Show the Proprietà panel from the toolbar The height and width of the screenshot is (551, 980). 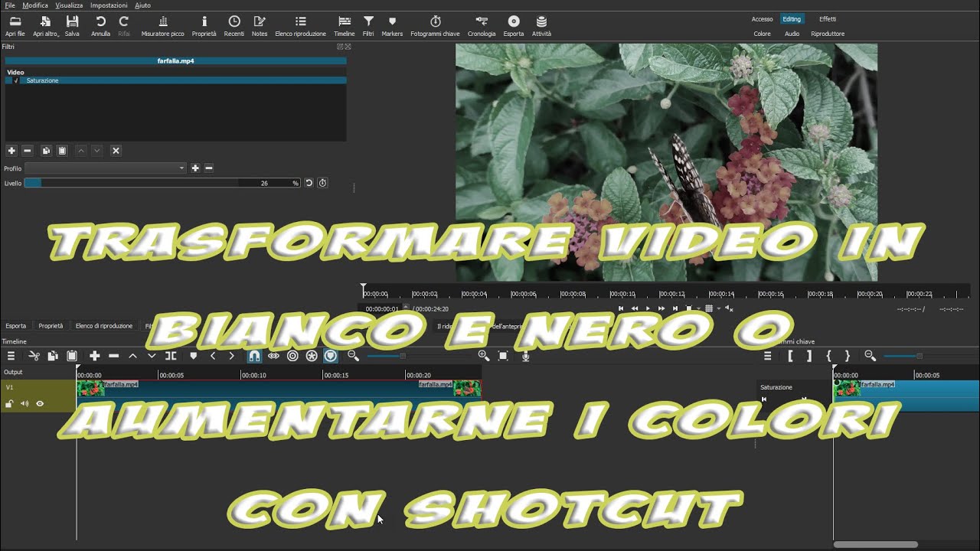[x=204, y=26]
